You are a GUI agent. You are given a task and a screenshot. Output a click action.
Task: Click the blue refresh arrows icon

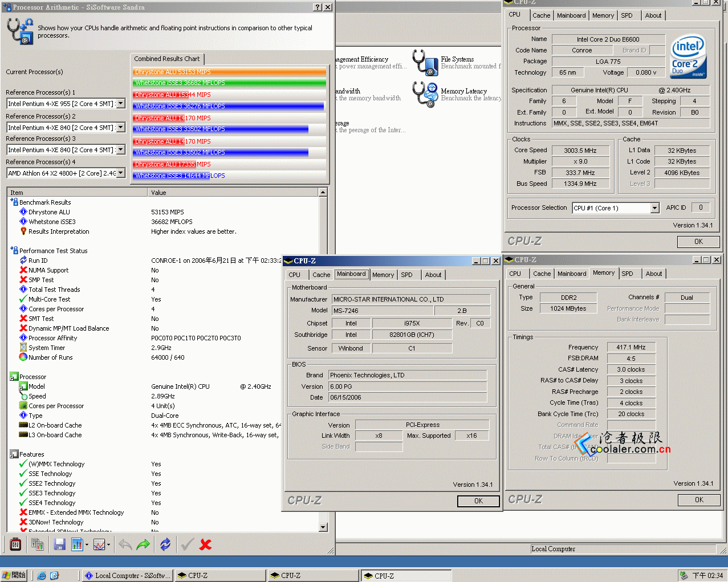pyautogui.click(x=165, y=544)
